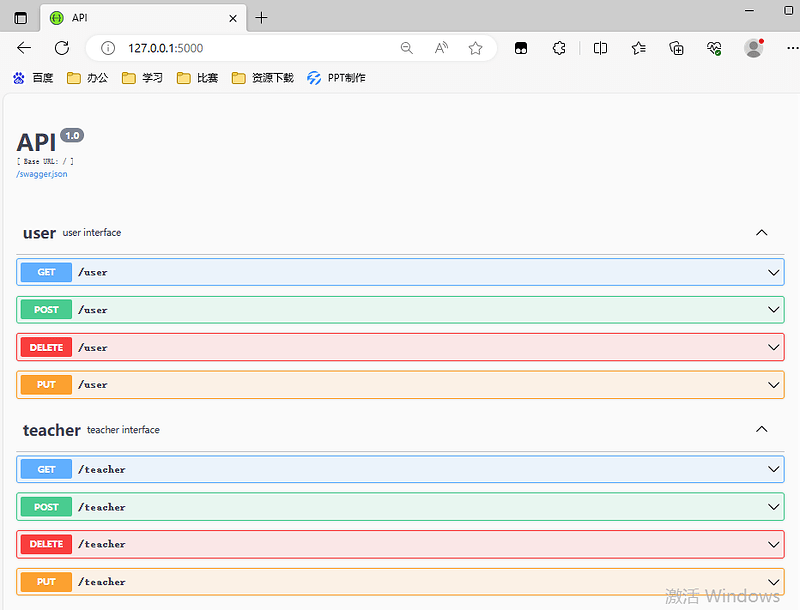Expand POST /teacher row chevron
Image resolution: width=800 pixels, height=610 pixels.
(x=773, y=507)
